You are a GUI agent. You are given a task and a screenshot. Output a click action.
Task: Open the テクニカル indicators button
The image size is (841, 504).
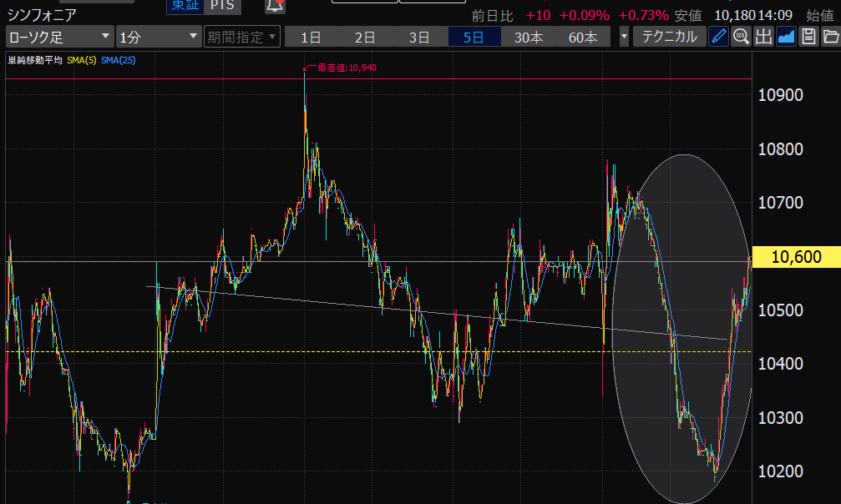668,37
